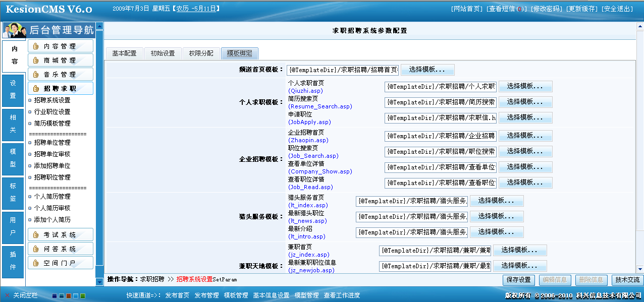644x302 pixels.
Task: Switch to the 基本配置 tab
Action: (x=124, y=52)
